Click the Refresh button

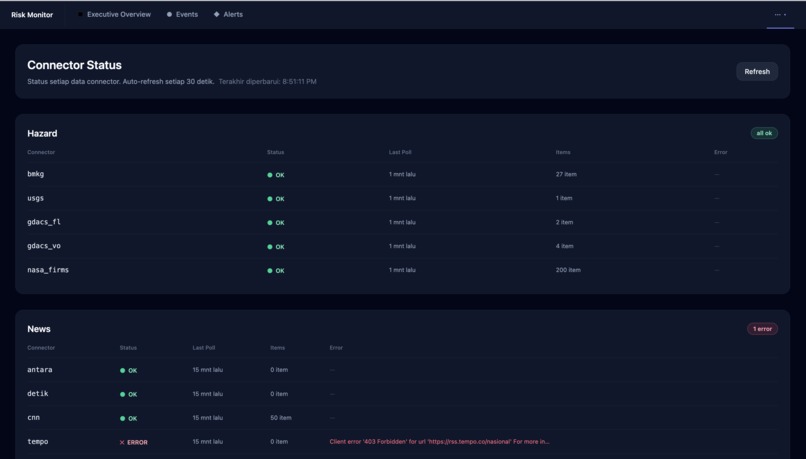tap(757, 71)
